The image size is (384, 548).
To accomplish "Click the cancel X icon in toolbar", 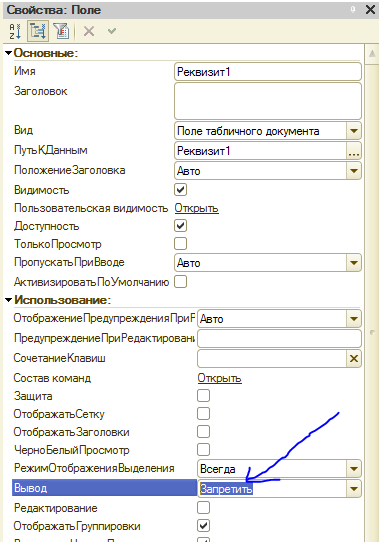I will click(89, 31).
